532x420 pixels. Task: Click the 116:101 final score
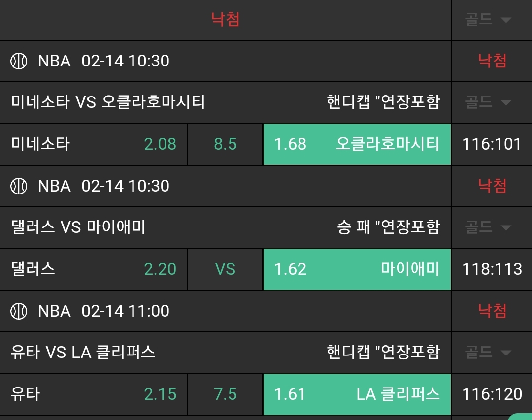click(492, 144)
